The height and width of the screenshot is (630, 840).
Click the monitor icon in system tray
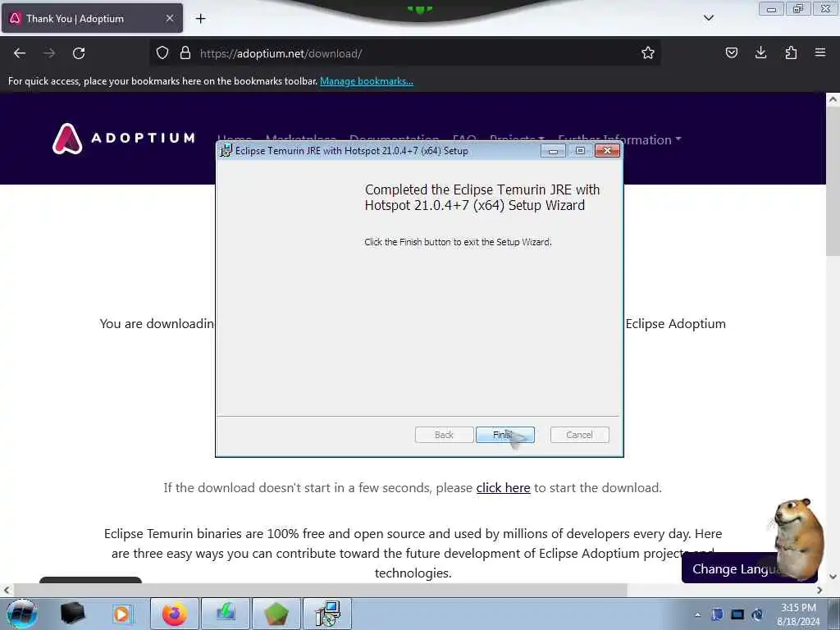(x=737, y=614)
